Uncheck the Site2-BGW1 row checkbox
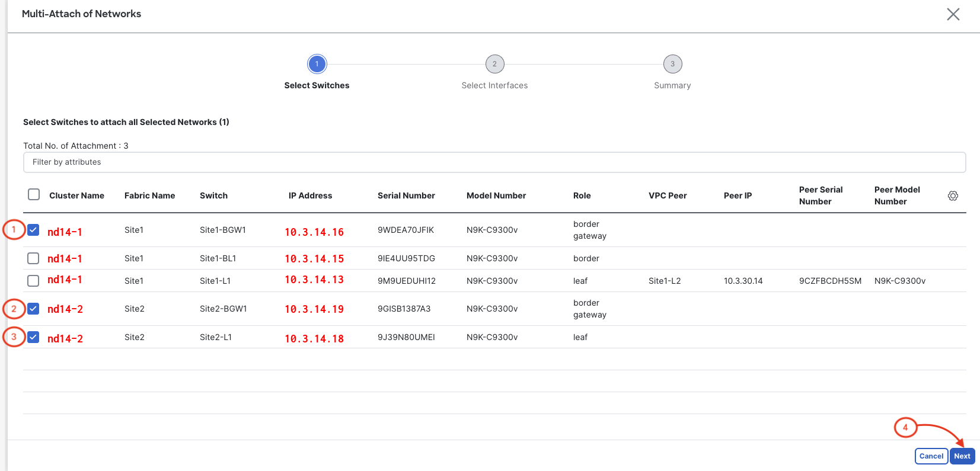 click(33, 309)
